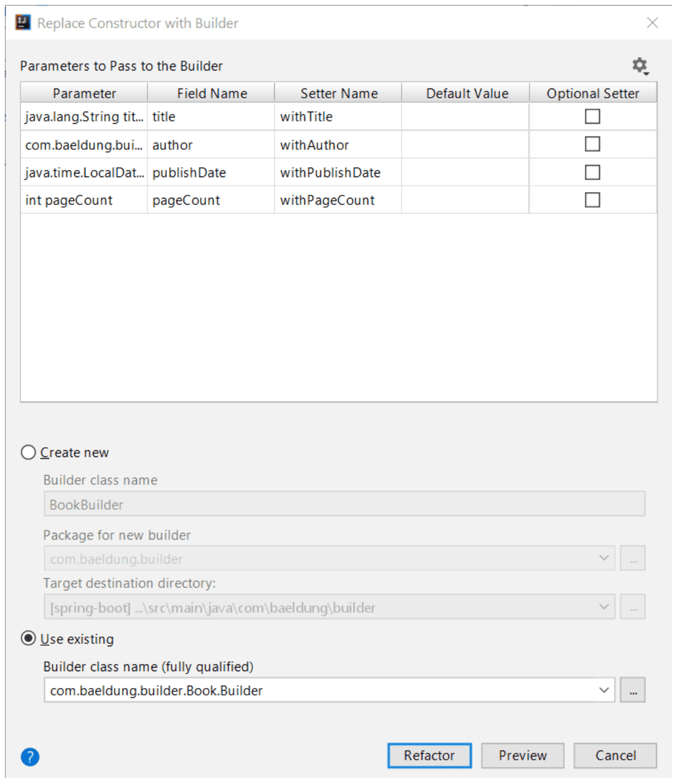The image size is (677, 784).
Task: Expand the Package for new builder dropdown
Action: [x=604, y=558]
